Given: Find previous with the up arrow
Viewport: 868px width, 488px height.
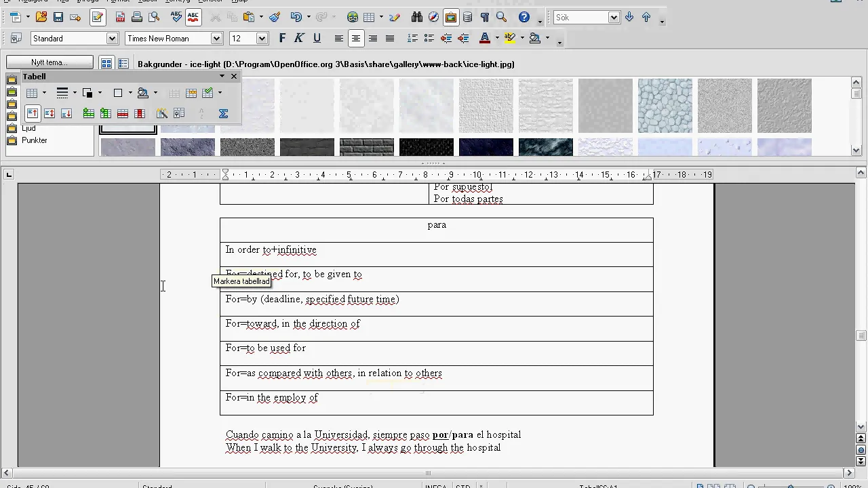Looking at the screenshot, I should pos(646,17).
